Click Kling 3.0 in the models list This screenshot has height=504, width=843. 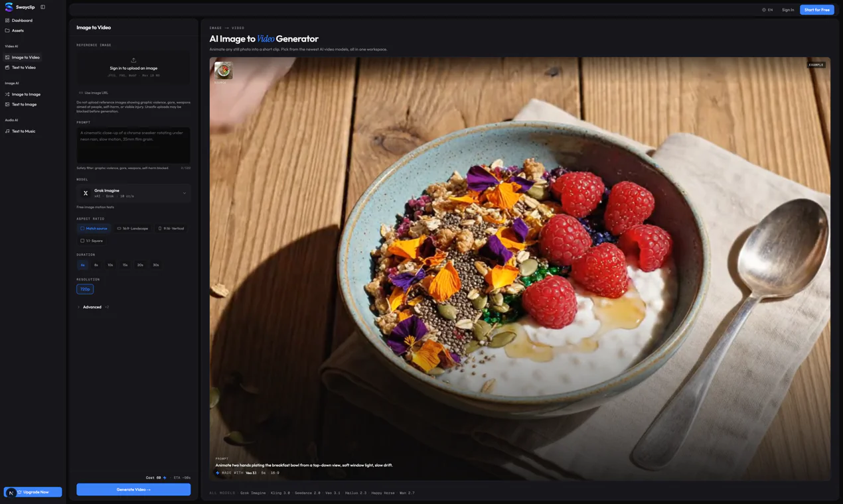click(280, 493)
